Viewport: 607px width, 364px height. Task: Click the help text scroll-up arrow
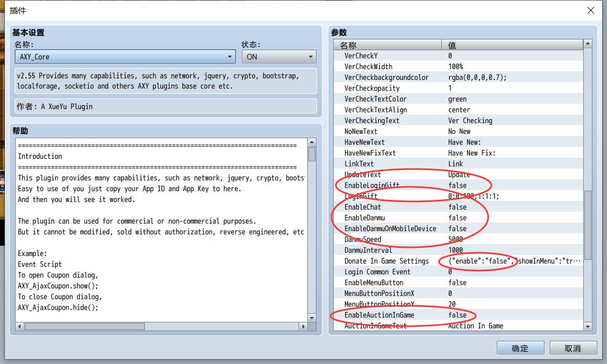tap(312, 142)
